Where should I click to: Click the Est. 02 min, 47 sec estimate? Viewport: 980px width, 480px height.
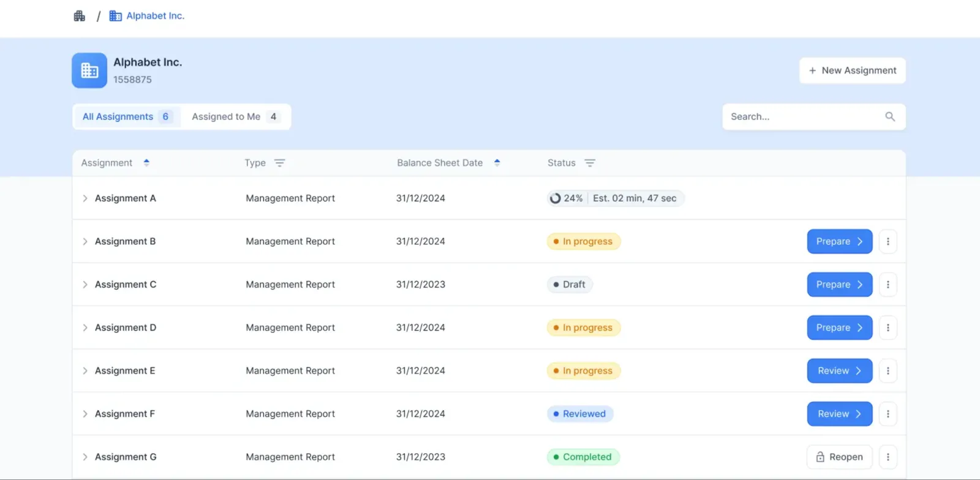pyautogui.click(x=635, y=198)
